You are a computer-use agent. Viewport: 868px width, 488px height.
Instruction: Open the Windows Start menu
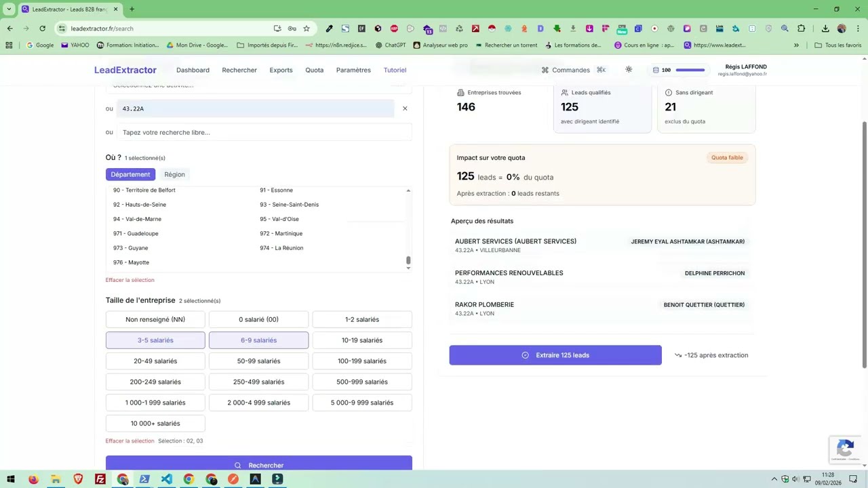coord(11,479)
